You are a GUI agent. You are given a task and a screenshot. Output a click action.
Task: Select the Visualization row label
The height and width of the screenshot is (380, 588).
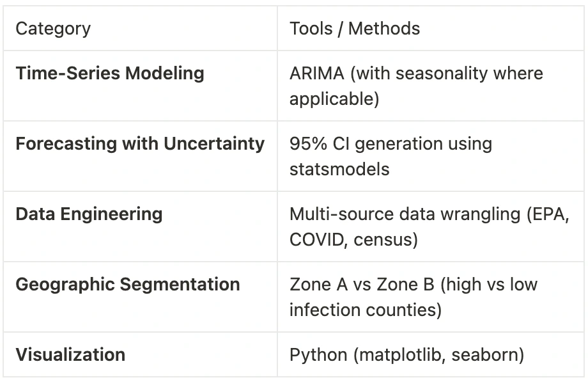click(70, 354)
